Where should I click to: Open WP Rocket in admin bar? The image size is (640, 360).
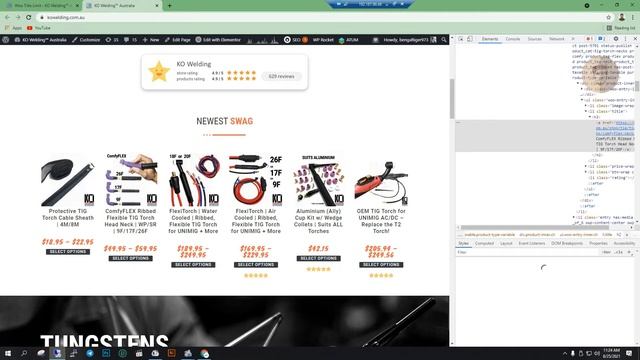click(x=323, y=40)
